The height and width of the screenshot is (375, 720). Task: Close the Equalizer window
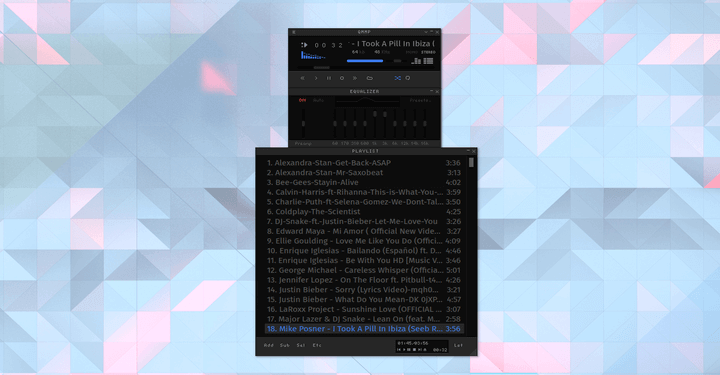pos(437,91)
